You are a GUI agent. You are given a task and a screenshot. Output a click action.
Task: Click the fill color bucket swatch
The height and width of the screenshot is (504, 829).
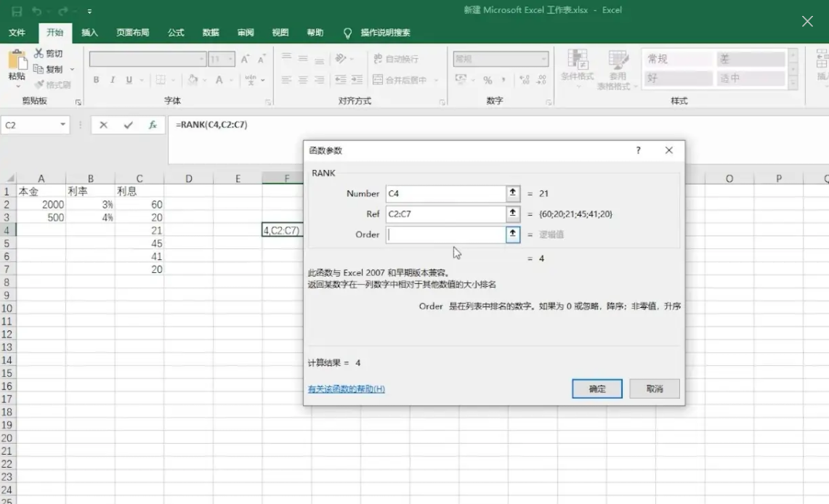coord(193,80)
